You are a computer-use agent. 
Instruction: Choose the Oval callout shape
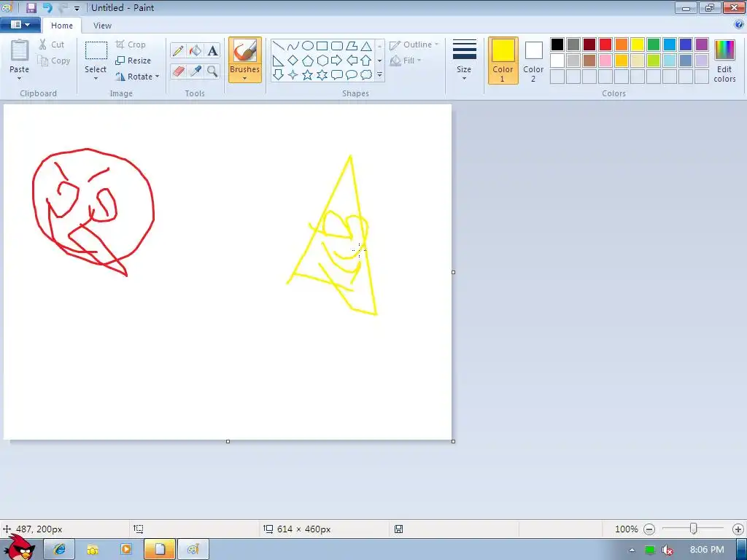tap(352, 75)
